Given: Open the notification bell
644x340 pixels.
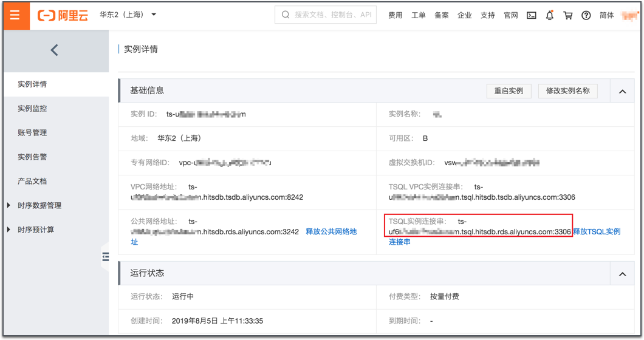Looking at the screenshot, I should 550,15.
